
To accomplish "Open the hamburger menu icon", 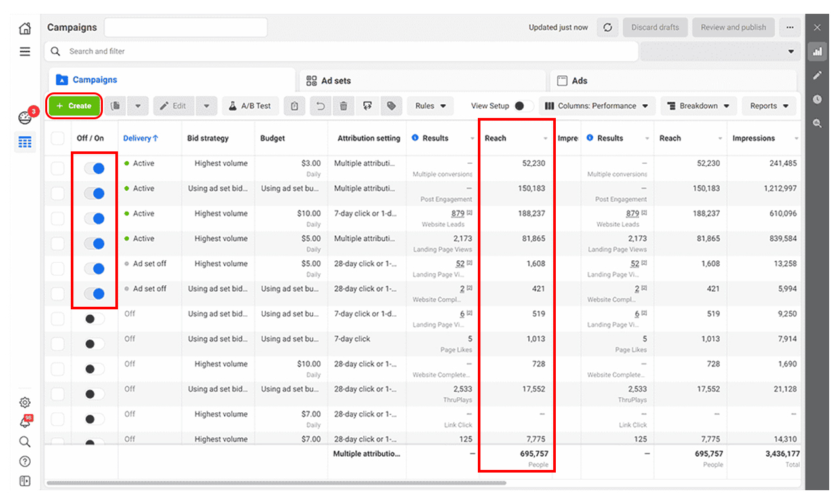I will point(25,51).
